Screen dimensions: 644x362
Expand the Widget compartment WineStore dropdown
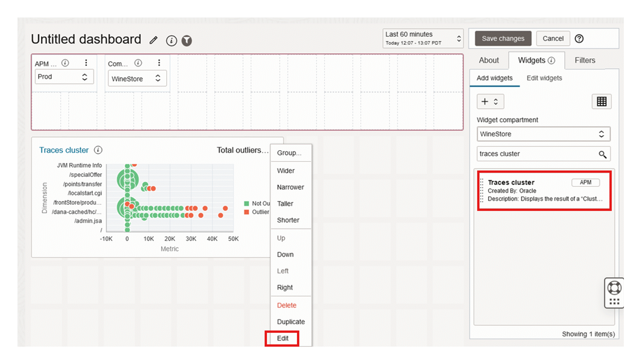[x=543, y=134]
